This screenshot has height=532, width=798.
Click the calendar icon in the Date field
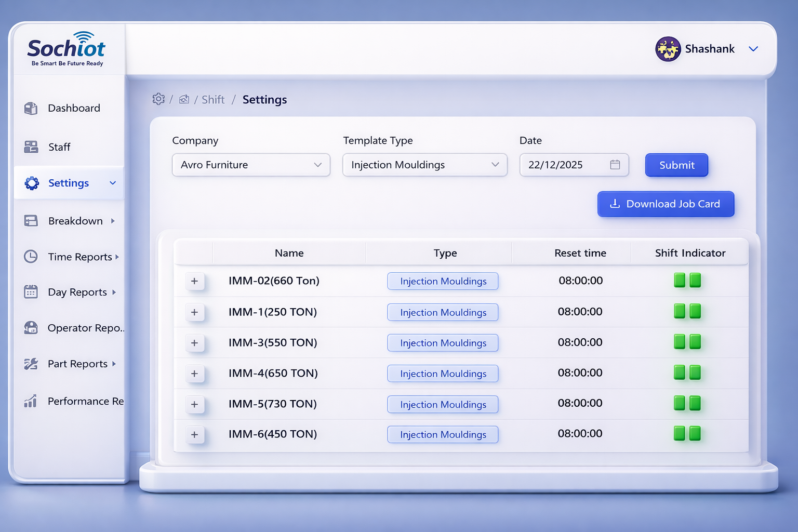(x=615, y=164)
